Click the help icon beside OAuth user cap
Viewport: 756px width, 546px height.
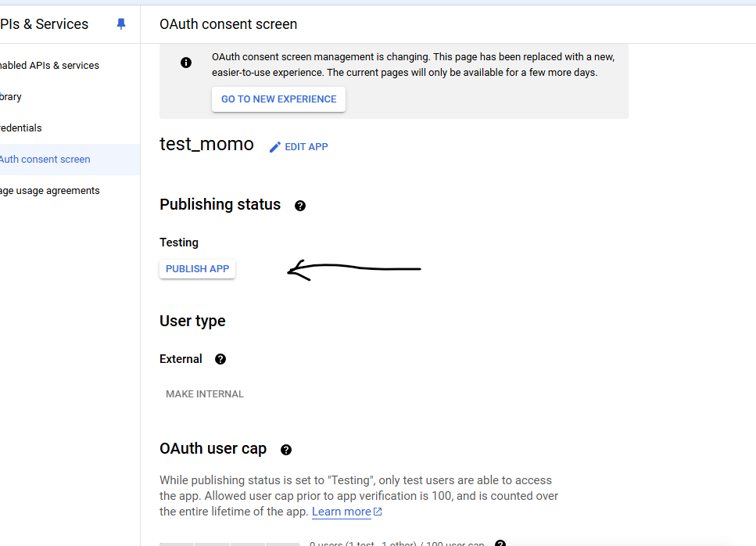pos(286,450)
